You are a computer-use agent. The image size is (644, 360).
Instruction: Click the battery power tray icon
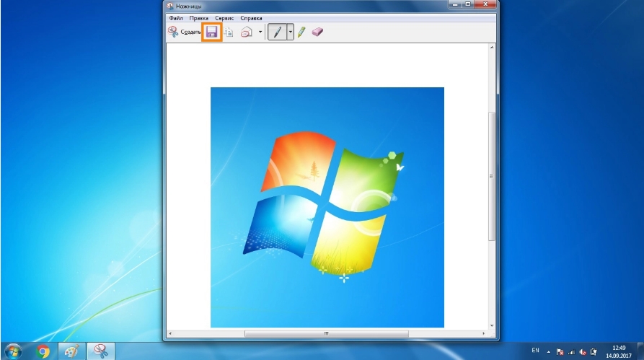pyautogui.click(x=594, y=352)
